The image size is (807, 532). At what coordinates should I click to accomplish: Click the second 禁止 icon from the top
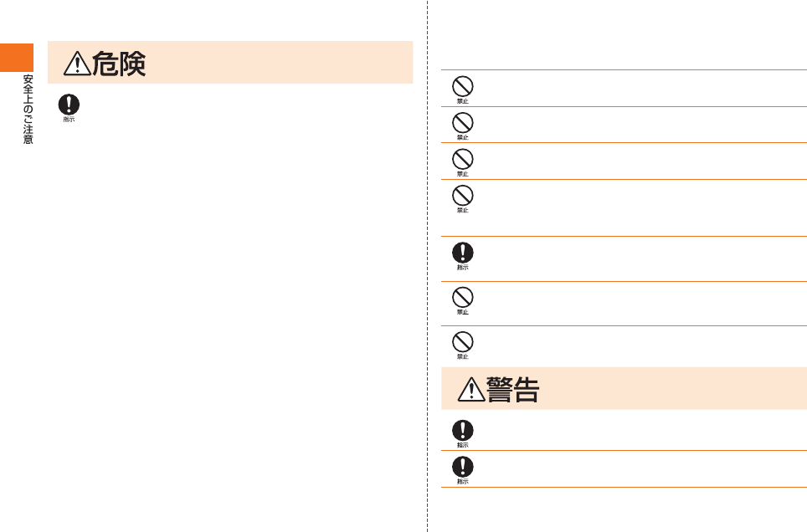tap(463, 126)
